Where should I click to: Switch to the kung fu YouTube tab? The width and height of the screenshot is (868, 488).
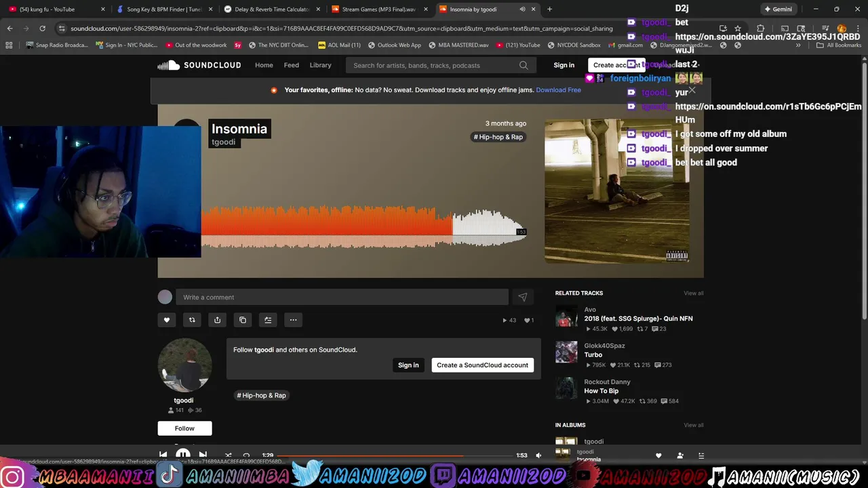[56, 9]
